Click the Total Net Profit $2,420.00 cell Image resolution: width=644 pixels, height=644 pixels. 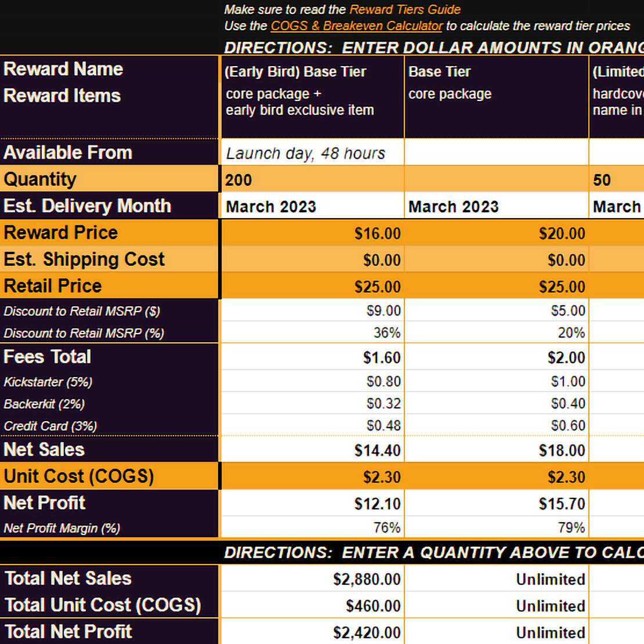312,632
